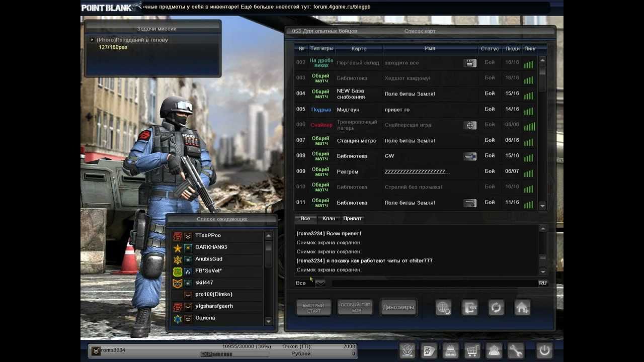Select room 002 Портовый склад
Screen dimensions: 644x362
pyautogui.click(x=416, y=63)
